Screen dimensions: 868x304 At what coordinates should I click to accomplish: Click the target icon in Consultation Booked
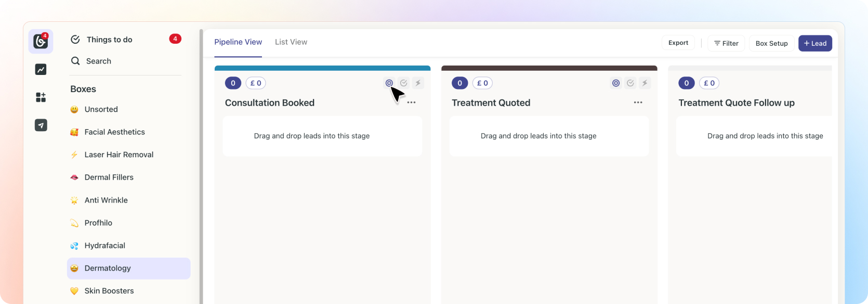point(389,83)
